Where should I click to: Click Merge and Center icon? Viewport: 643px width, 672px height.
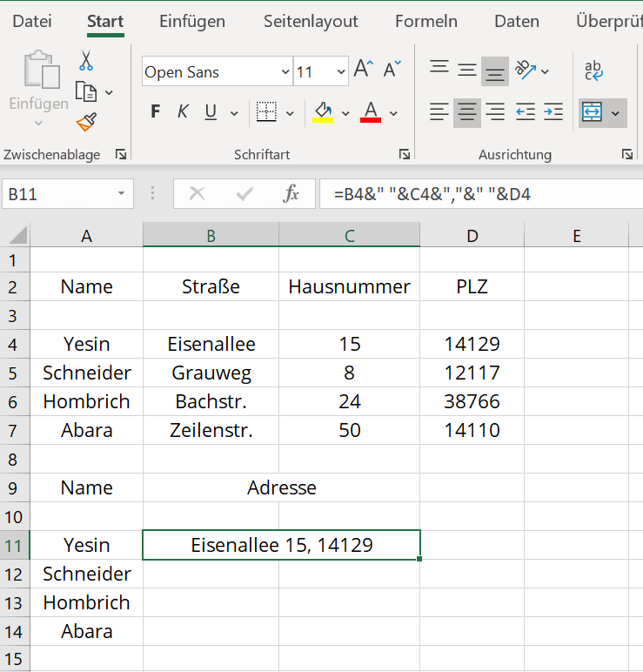tap(592, 112)
